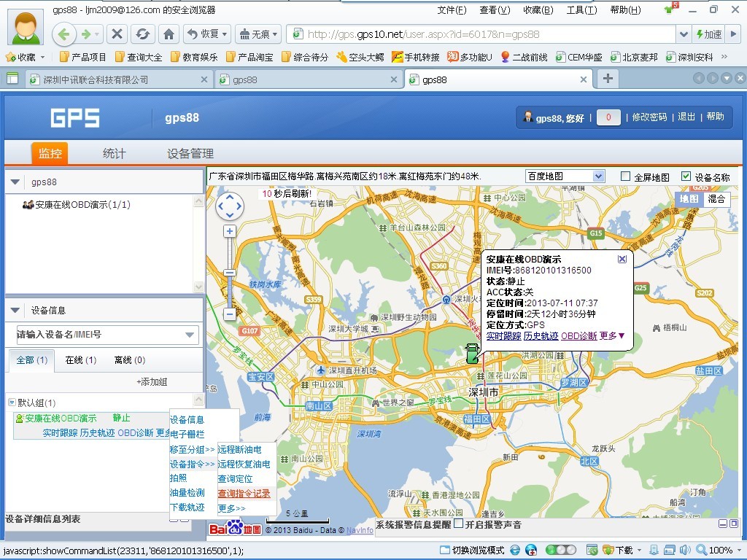The height and width of the screenshot is (560, 747).
Task: Click 历史轨迹 in the map popup
Action: 541,336
